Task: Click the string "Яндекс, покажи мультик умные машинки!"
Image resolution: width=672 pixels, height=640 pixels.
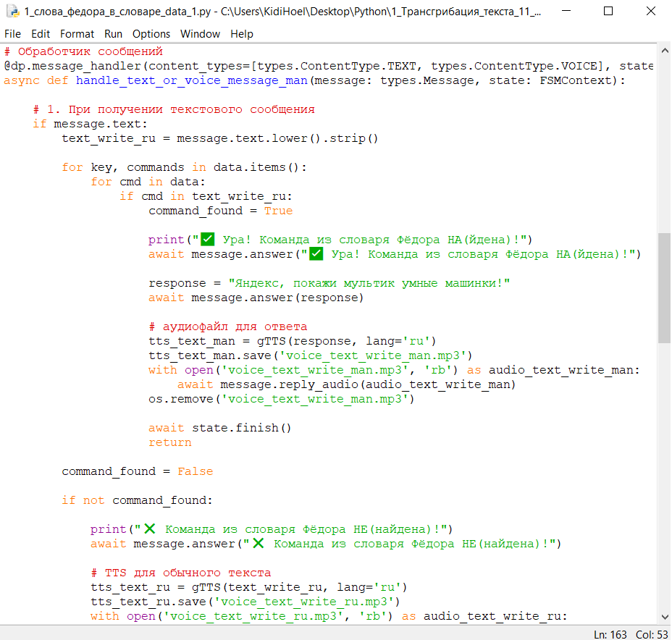Action: pos(369,283)
